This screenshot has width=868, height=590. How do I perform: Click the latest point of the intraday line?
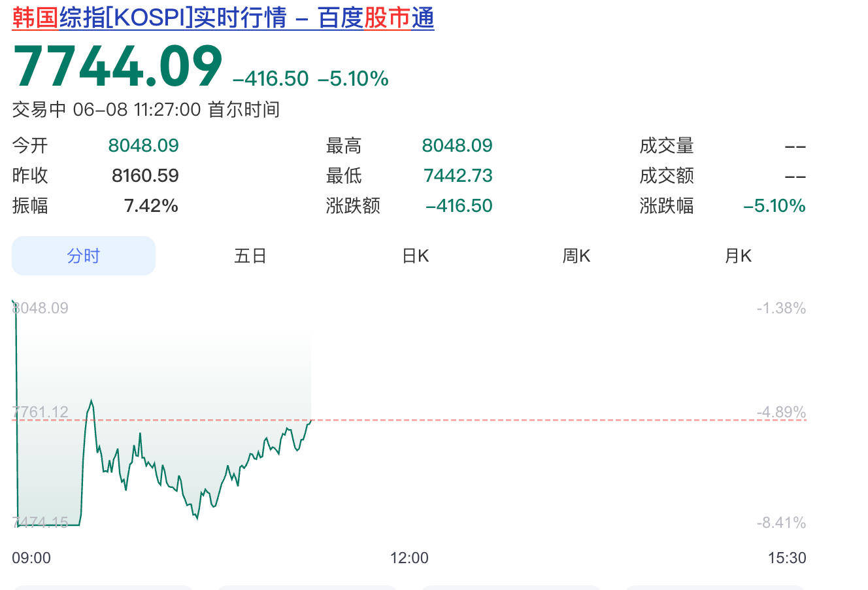(311, 420)
